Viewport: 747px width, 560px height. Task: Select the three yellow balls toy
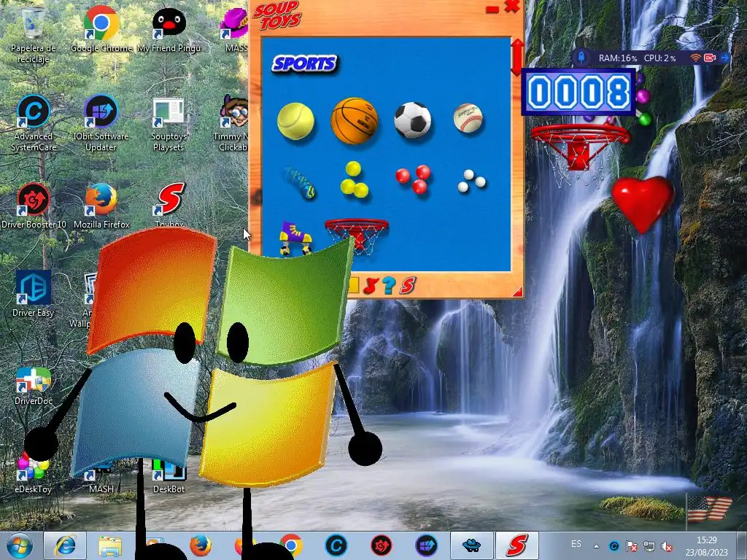tap(354, 180)
